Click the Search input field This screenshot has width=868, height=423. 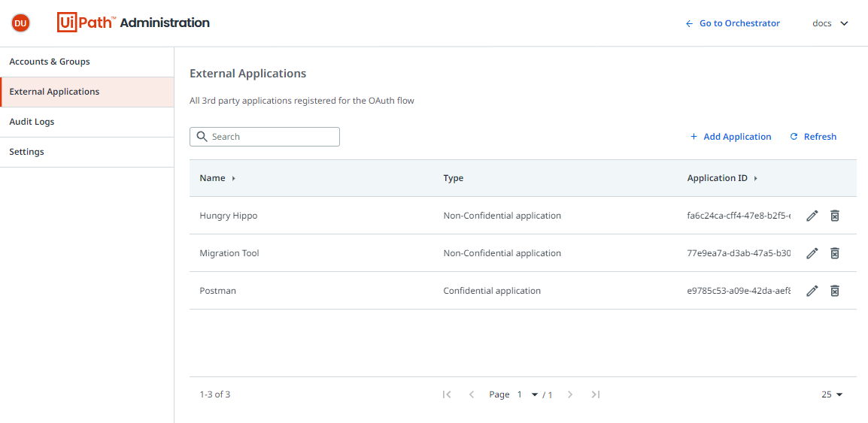[x=265, y=137]
